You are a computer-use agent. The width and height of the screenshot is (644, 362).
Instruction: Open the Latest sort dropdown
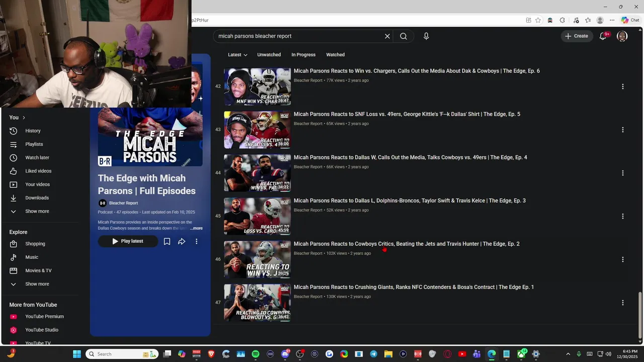point(237,55)
